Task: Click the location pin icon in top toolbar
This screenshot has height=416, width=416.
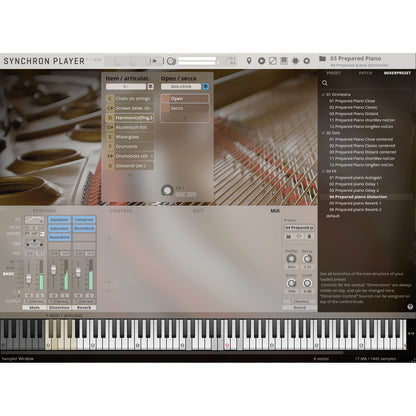Action: tap(249, 61)
